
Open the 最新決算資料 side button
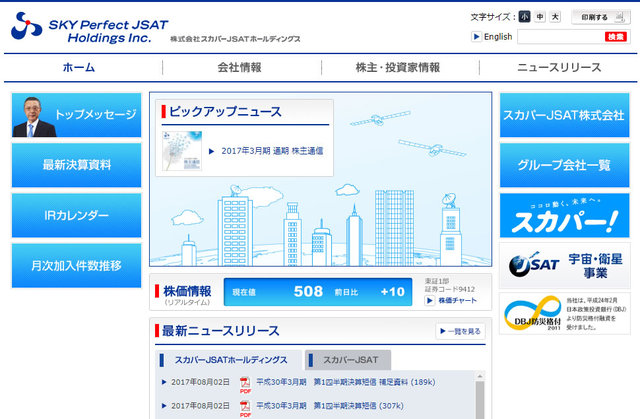pos(76,165)
